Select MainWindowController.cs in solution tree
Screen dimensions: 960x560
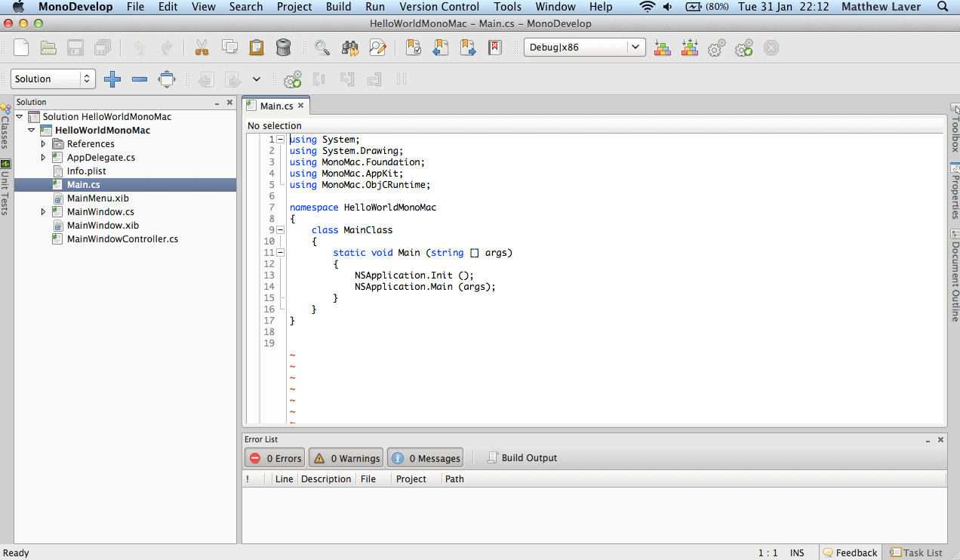[122, 239]
